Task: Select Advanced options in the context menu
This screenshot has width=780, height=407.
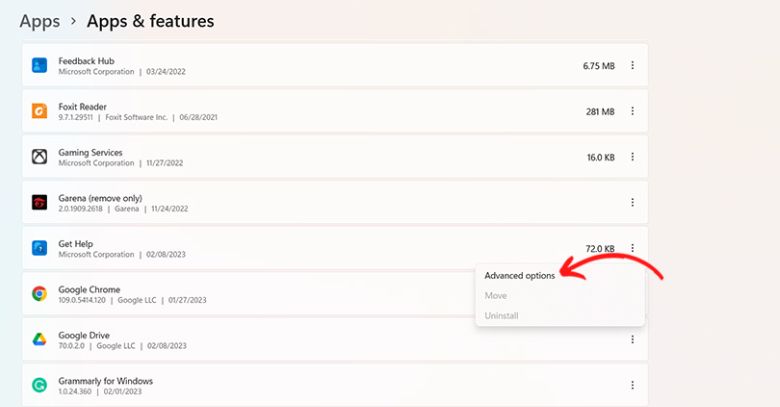Action: pyautogui.click(x=519, y=276)
